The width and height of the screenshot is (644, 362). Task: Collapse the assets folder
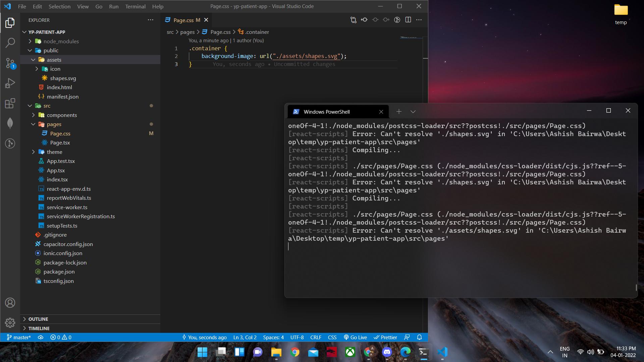[90, 60]
